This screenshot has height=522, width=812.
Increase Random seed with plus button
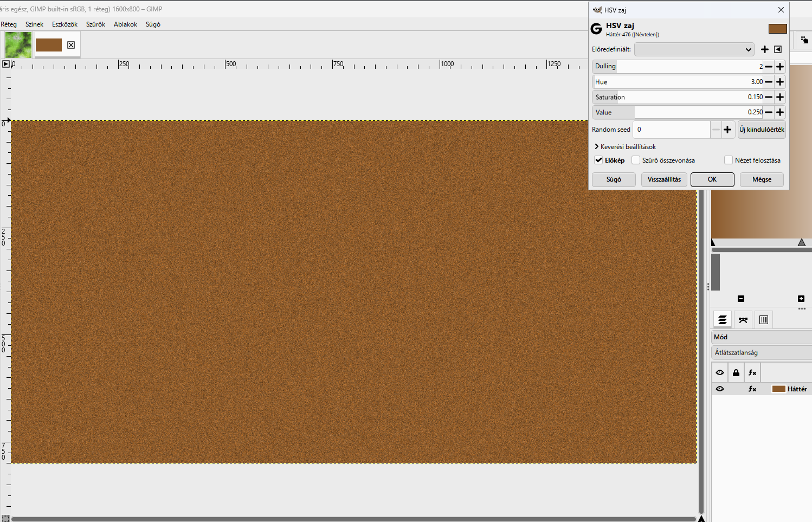pos(727,130)
